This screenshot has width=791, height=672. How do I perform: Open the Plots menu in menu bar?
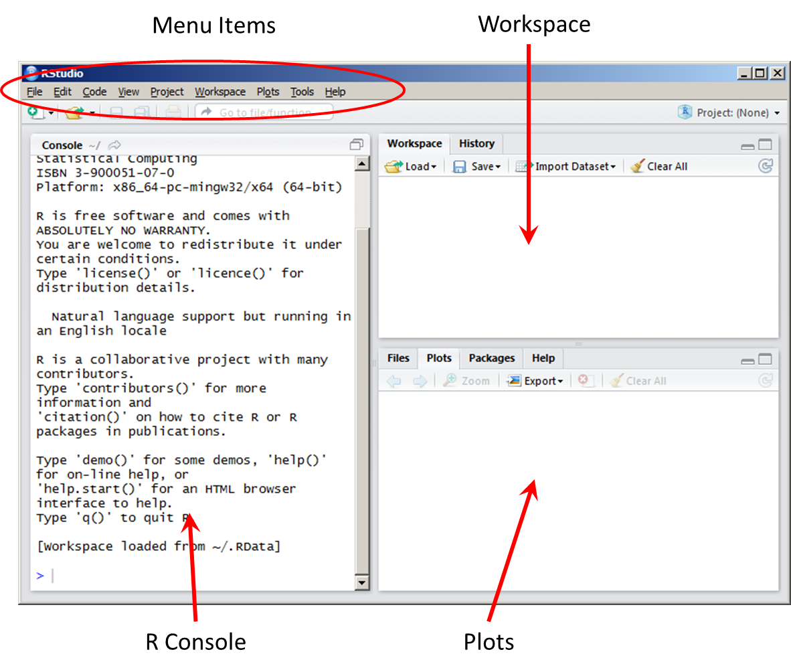tap(268, 92)
